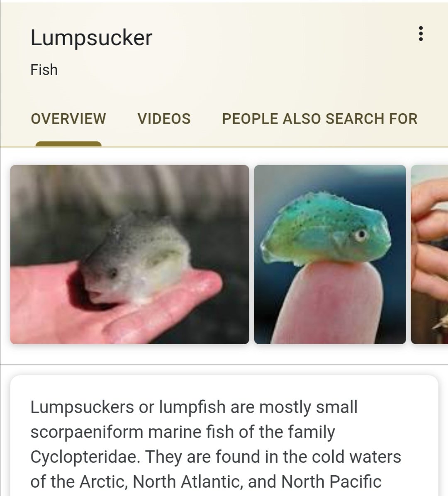The height and width of the screenshot is (496, 448).
Task: Click the Fish category subtitle
Action: click(x=44, y=70)
